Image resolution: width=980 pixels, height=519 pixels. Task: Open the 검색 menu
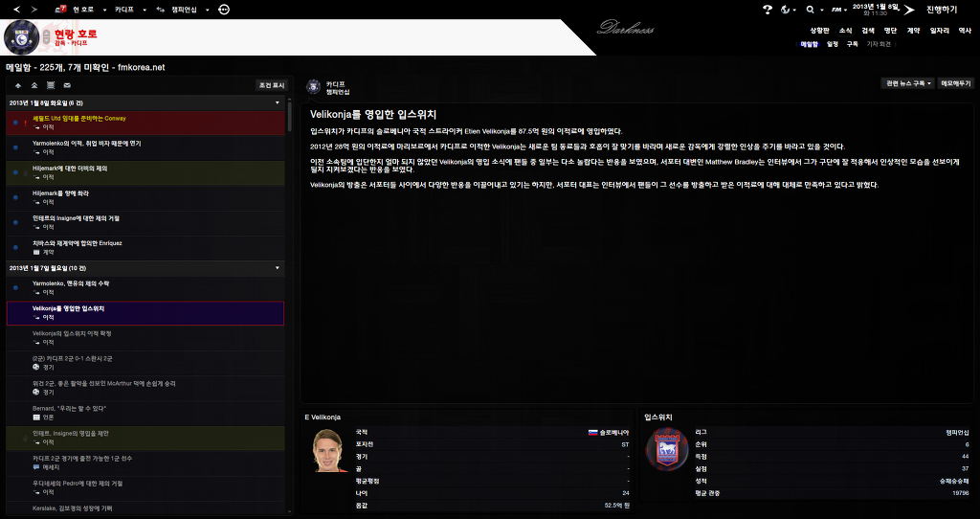tap(868, 30)
